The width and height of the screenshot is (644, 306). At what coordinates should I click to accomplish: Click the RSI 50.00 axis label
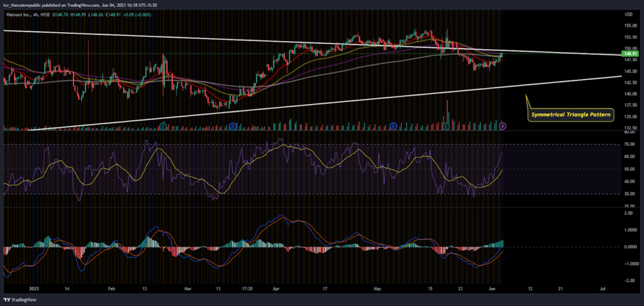click(x=630, y=169)
